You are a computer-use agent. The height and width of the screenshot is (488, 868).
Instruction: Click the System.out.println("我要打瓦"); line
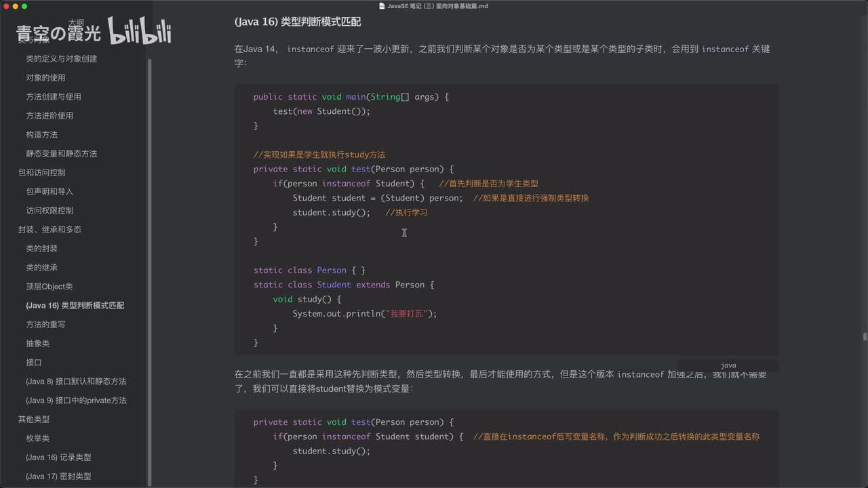pos(365,314)
